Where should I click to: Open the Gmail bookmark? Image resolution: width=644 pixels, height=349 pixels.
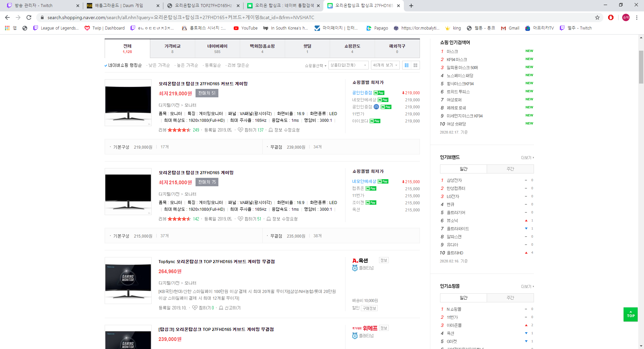pos(510,28)
